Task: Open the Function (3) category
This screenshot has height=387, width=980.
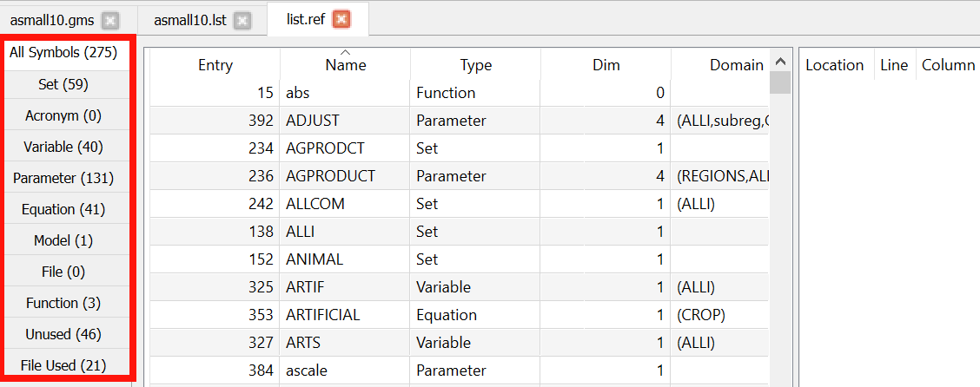Action: pos(63,303)
